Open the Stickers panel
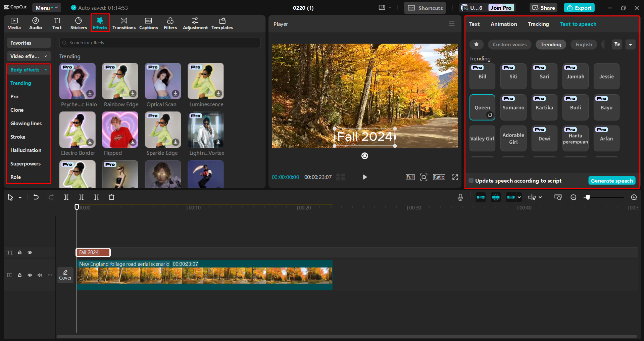Screen dimensions: 644x341 click(79, 23)
